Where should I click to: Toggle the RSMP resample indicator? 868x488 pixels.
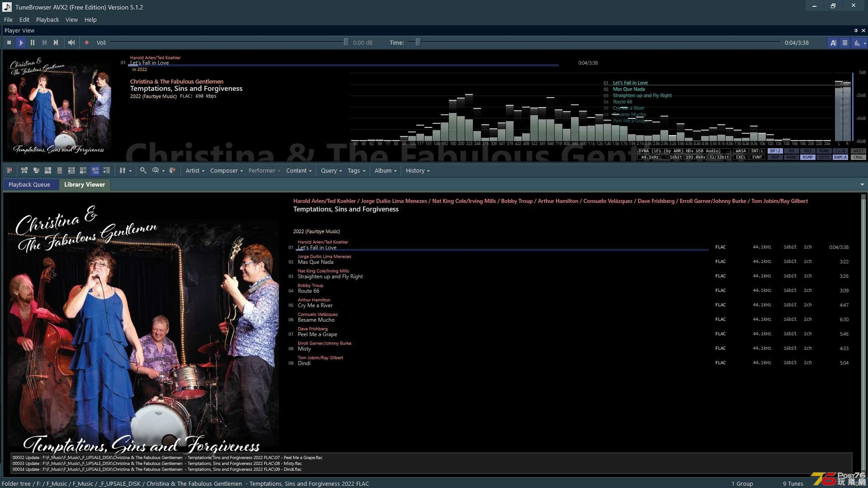tap(807, 157)
